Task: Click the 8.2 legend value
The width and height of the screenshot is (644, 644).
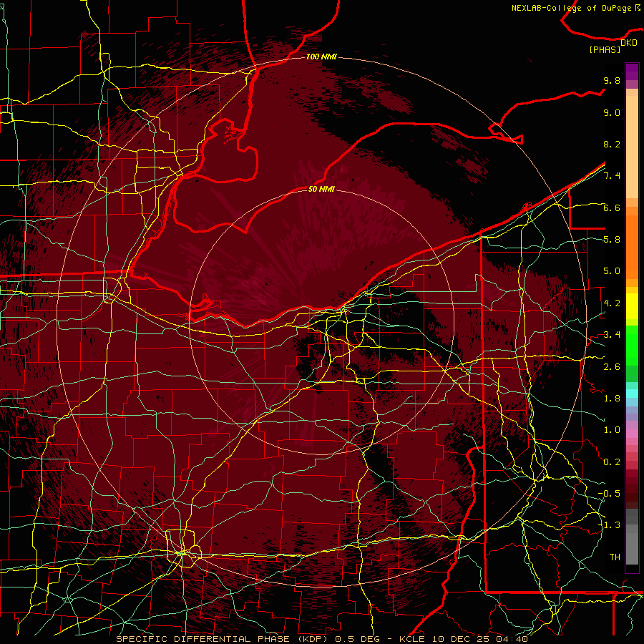Action: 612,144
